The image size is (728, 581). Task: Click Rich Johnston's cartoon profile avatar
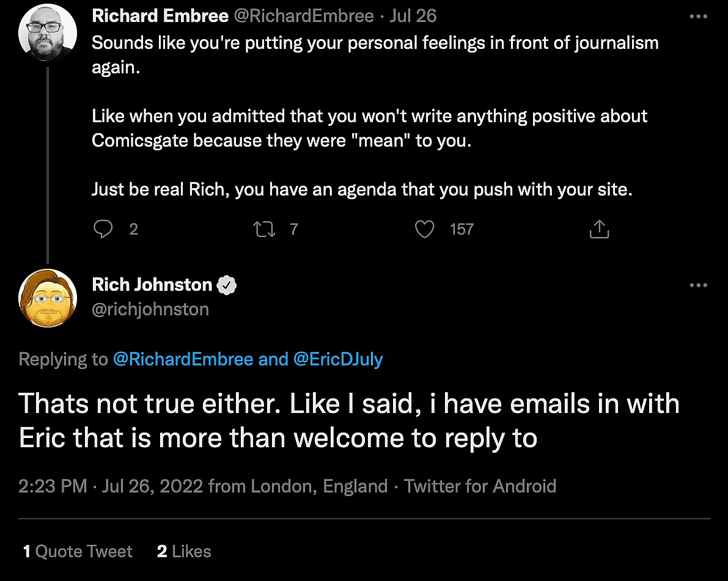pyautogui.click(x=48, y=298)
